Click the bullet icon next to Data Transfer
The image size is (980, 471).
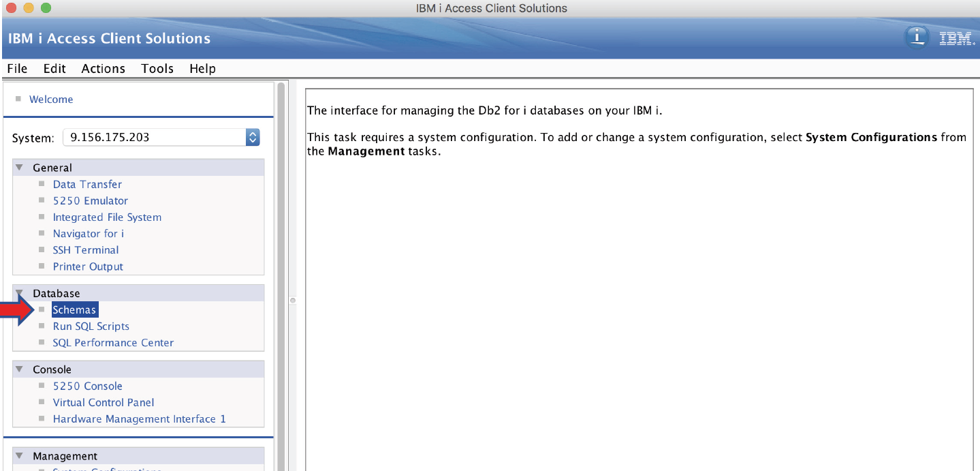42,184
